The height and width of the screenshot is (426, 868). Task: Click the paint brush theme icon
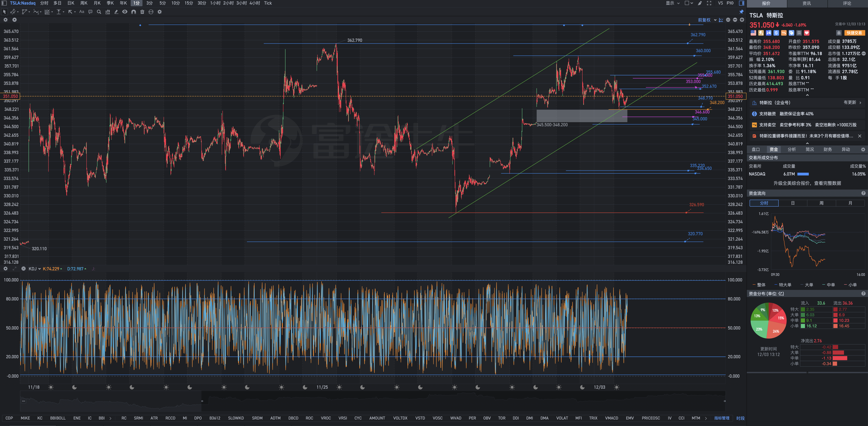pos(700,3)
